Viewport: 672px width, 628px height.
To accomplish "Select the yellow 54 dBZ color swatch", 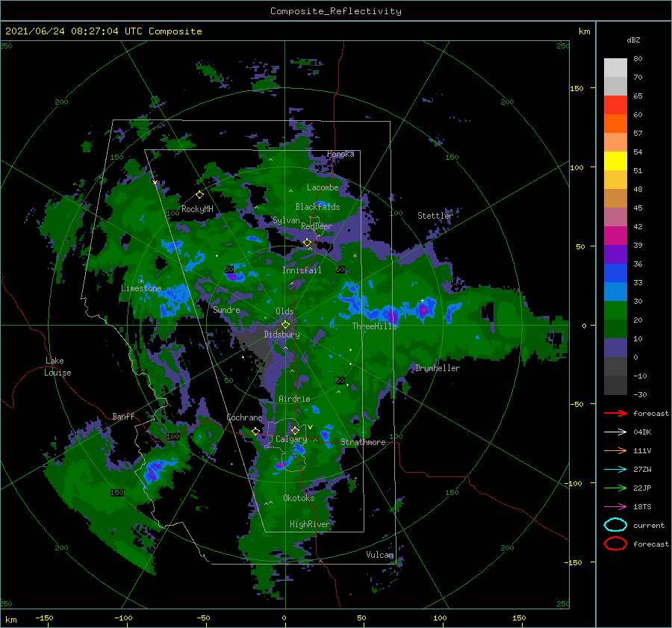I will point(615,161).
